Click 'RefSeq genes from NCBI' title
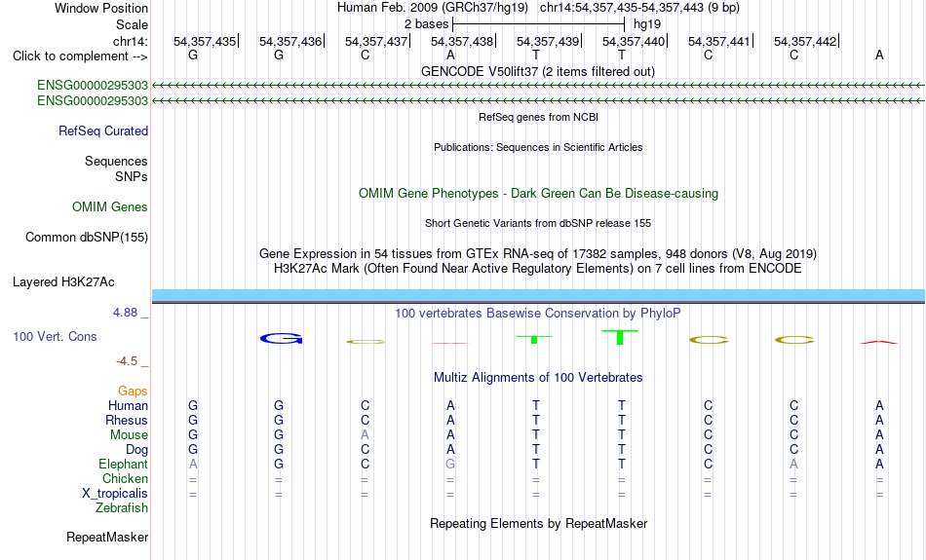This screenshot has height=560, width=926. point(538,117)
